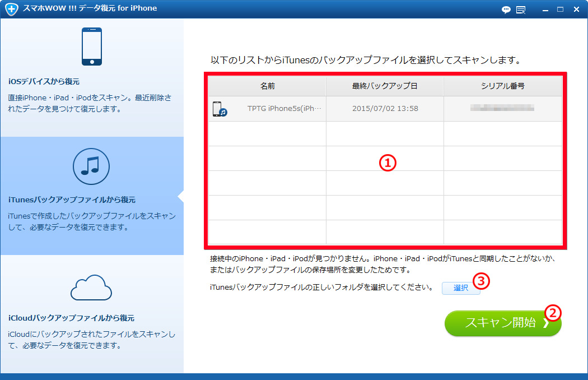Image resolution: width=588 pixels, height=380 pixels.
Task: Click the 選択 folder selection button
Action: tap(460, 288)
